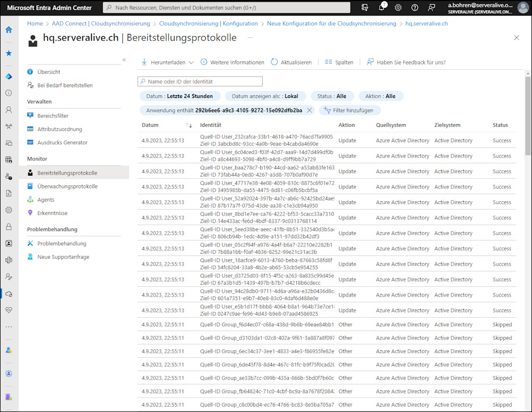The width and height of the screenshot is (532, 412).
Task: Open log row User_6c04ced3-f03f-42d7
Action: pyautogui.click(x=327, y=156)
